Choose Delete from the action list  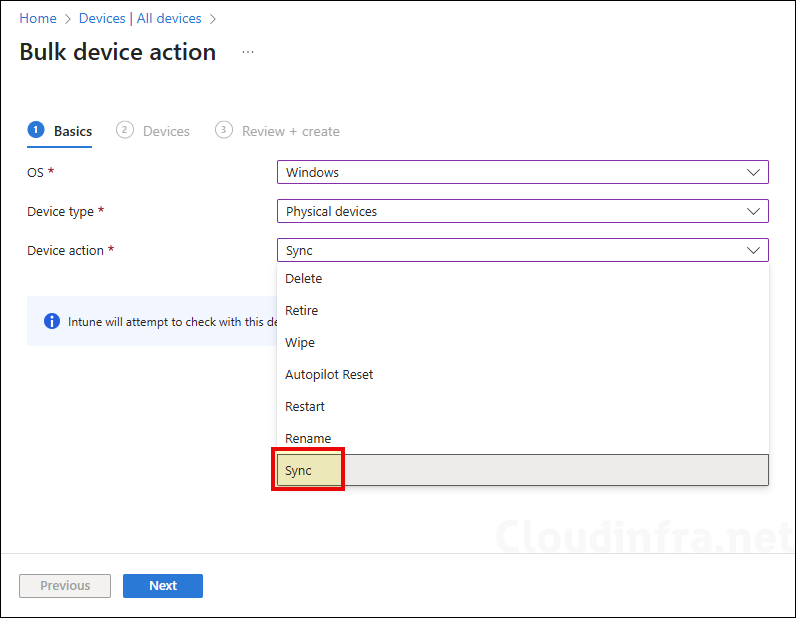304,279
